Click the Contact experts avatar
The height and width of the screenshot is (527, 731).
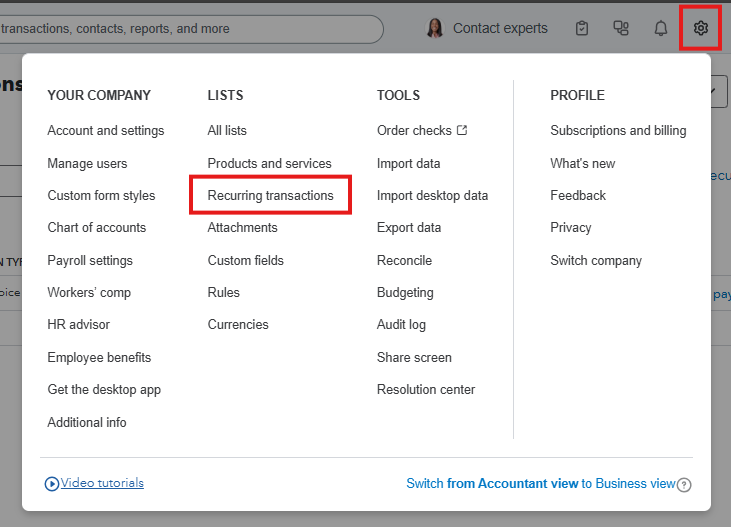coord(435,28)
